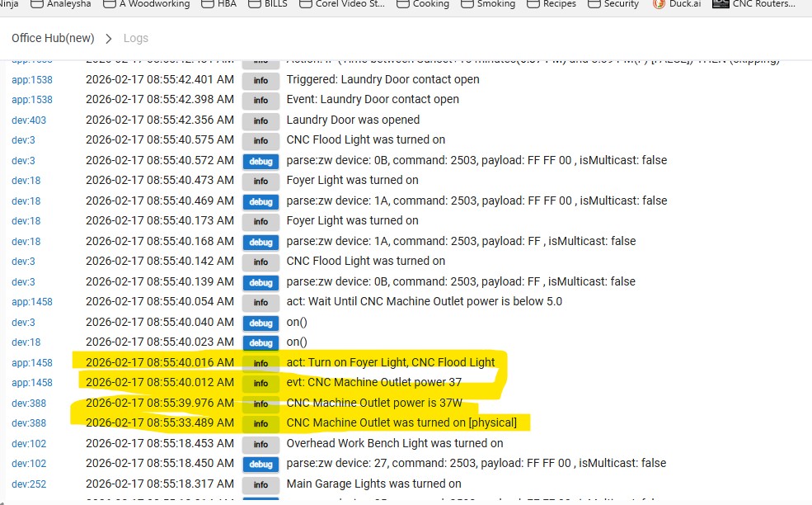The height and width of the screenshot is (505, 812).
Task: Open app:1458 link on evt power 37 row
Action: (x=32, y=383)
